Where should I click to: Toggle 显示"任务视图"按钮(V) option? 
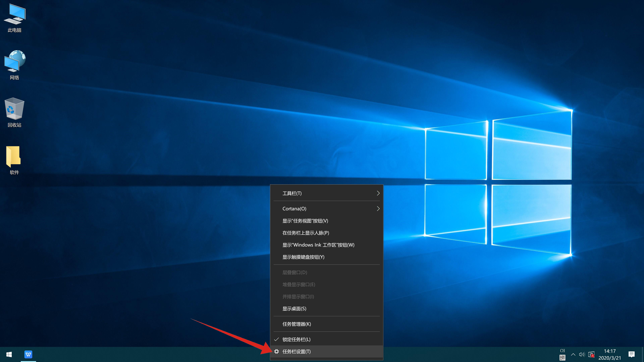pos(327,221)
